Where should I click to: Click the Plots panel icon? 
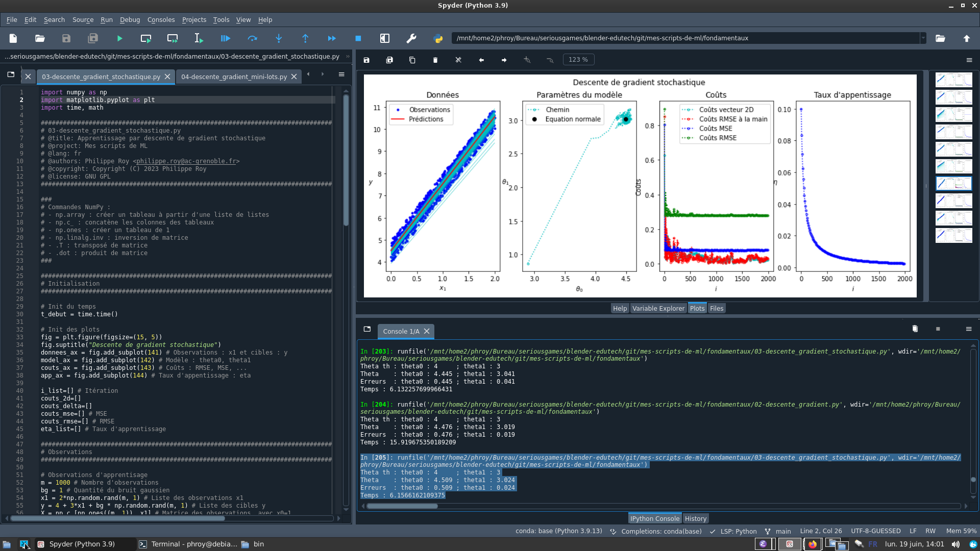(697, 308)
